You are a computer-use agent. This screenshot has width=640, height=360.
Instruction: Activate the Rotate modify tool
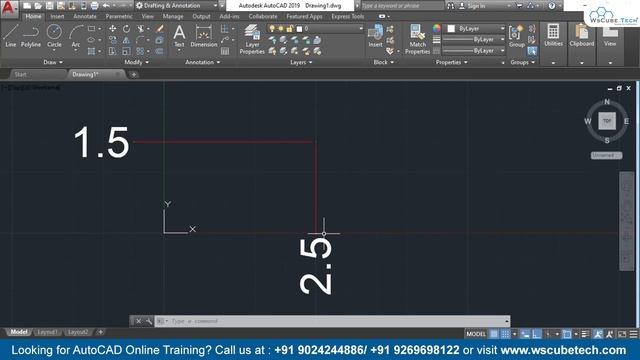[127, 29]
